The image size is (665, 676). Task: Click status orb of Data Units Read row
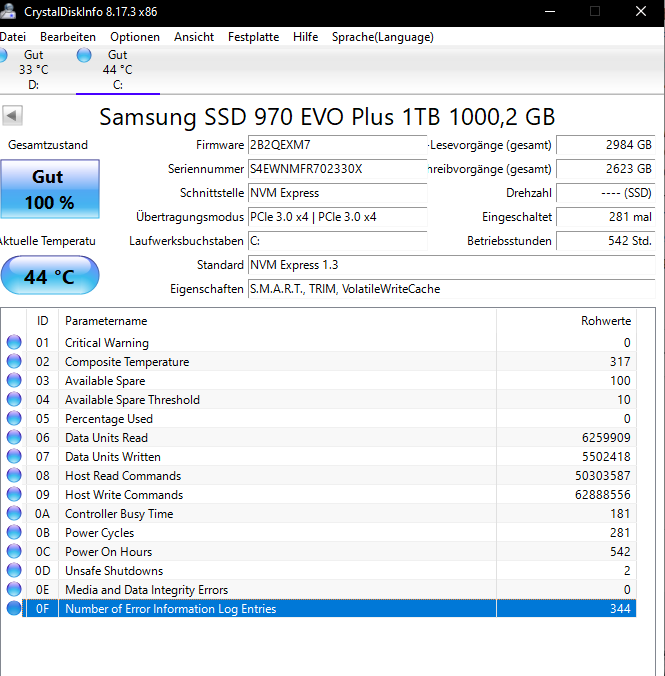(14, 437)
